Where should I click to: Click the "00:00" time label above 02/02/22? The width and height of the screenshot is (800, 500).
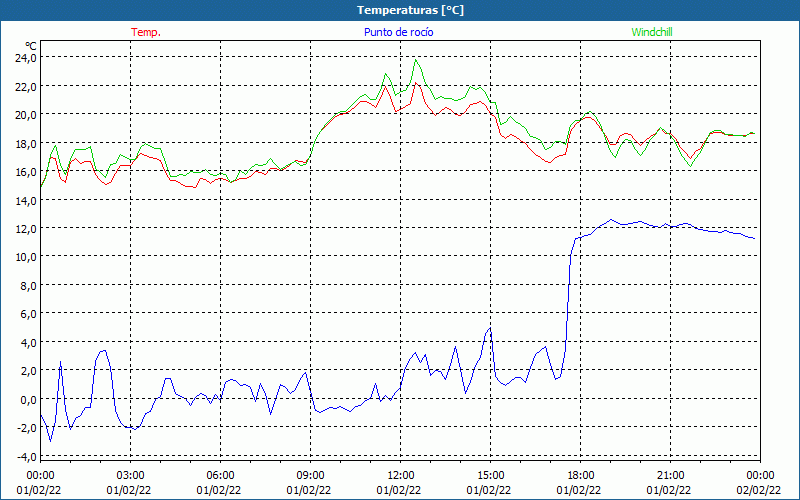tap(760, 476)
